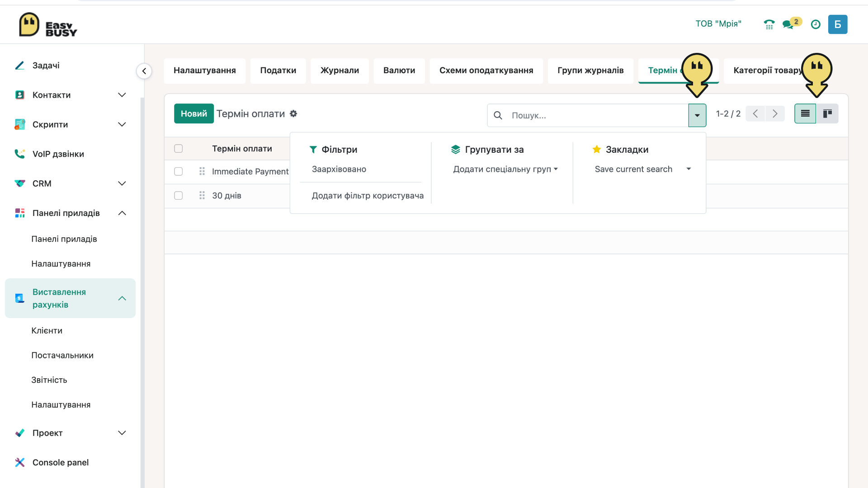Image resolution: width=868 pixels, height=488 pixels.
Task: Click Додати фільтр користувача
Action: (368, 196)
